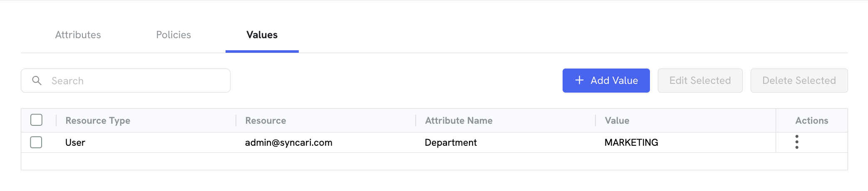Select the Values tab
This screenshot has height=191, width=868.
coord(262,35)
